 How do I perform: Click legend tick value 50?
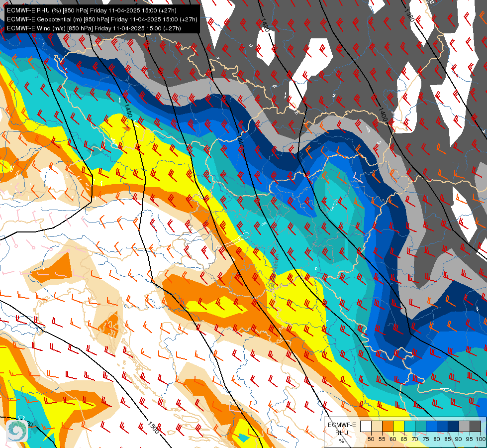click(x=371, y=439)
